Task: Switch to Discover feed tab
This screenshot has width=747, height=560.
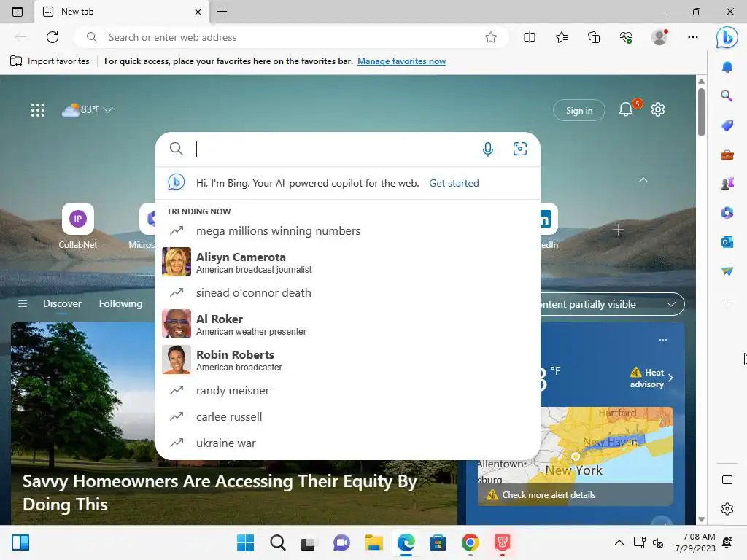Action: 62,304
